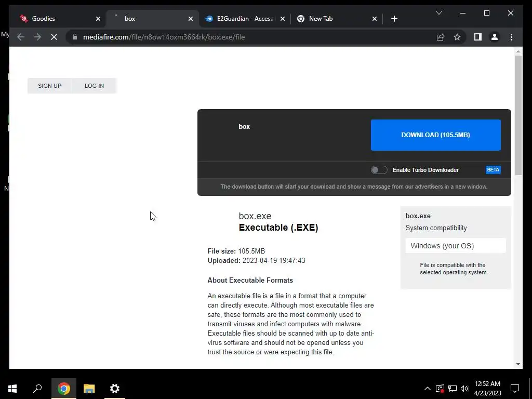This screenshot has height=399, width=532.
Task: Click the 'Executable (.EXE)' heading
Action: coord(278,228)
